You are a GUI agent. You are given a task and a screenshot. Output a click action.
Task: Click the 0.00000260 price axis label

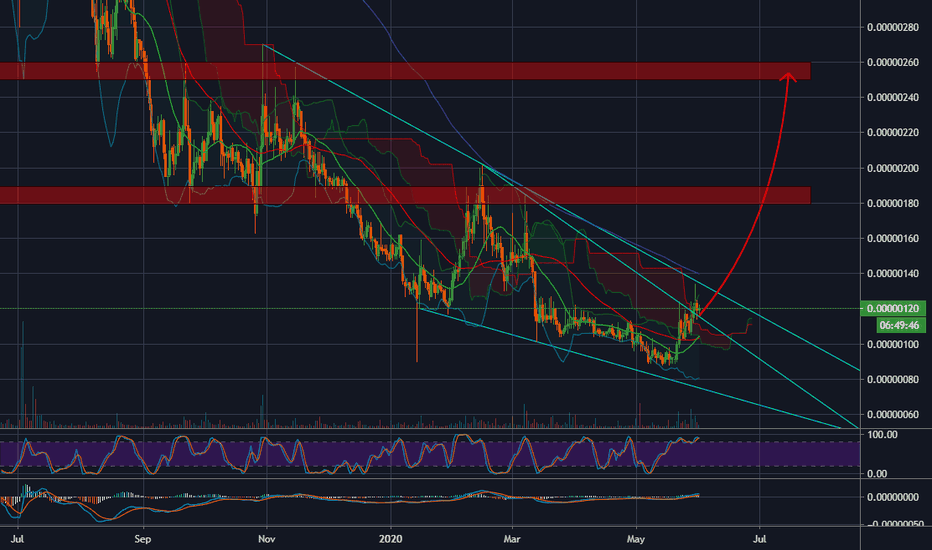click(893, 62)
